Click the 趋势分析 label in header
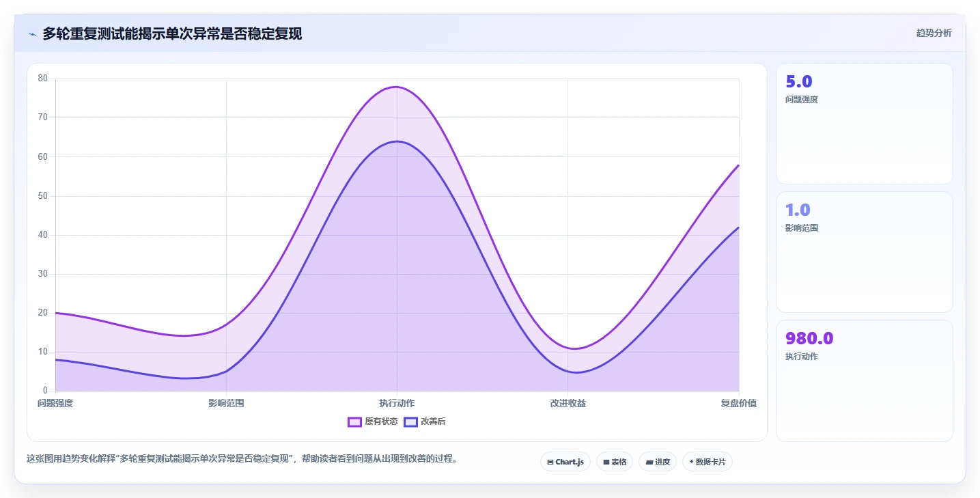The height and width of the screenshot is (498, 980). click(934, 33)
